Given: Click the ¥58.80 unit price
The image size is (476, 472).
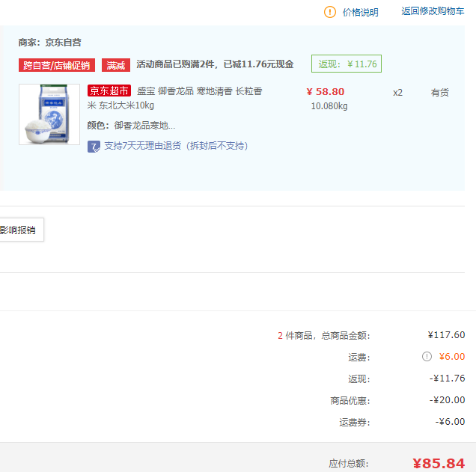Looking at the screenshot, I should 326,91.
